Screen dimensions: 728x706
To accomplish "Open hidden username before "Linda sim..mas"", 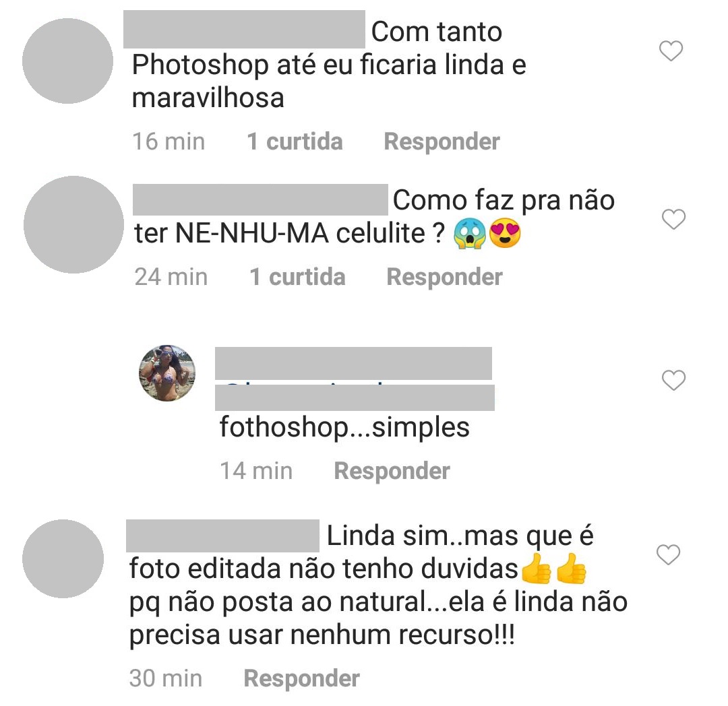I will click(x=223, y=536).
